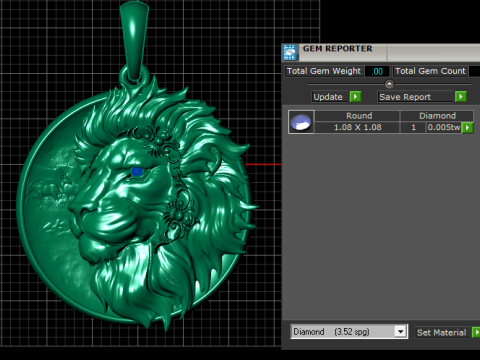Click the green arrow next to 0.005tw
480x360 pixels.
[467, 127]
